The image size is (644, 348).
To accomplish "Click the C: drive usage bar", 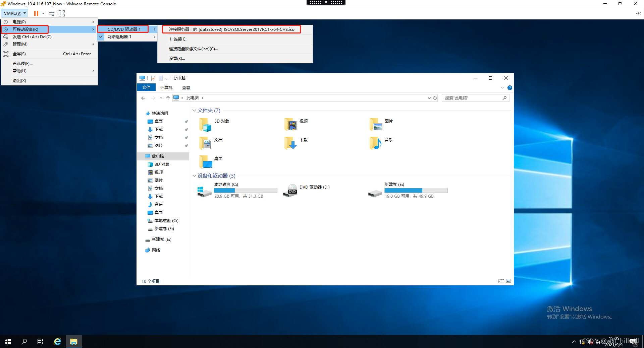I will [246, 191].
